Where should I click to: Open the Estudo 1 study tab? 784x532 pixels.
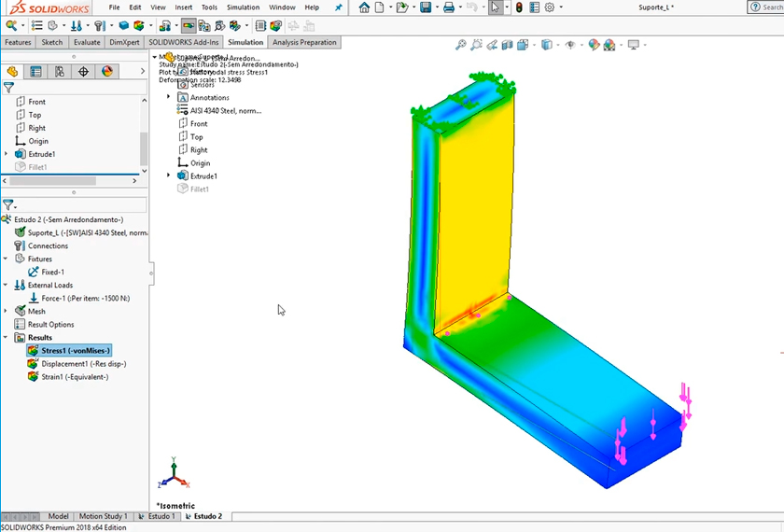click(160, 516)
